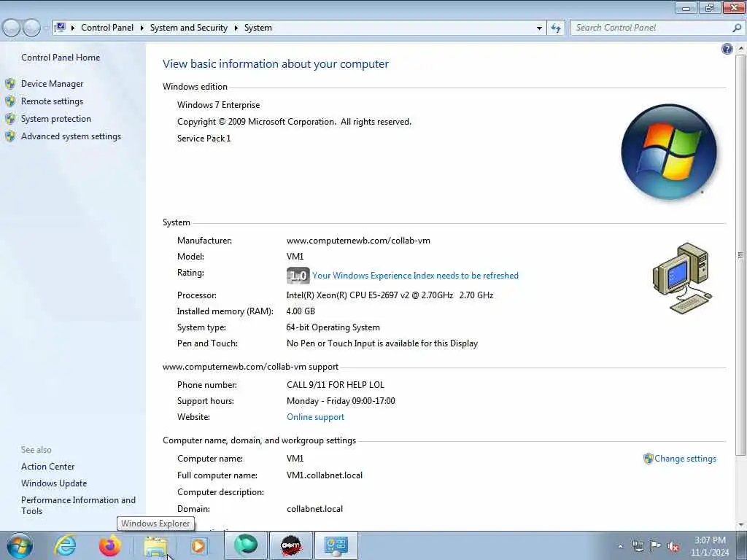Image resolution: width=747 pixels, height=560 pixels.
Task: Expand the arrow after Control Panel breadcrumb
Action: coord(142,28)
